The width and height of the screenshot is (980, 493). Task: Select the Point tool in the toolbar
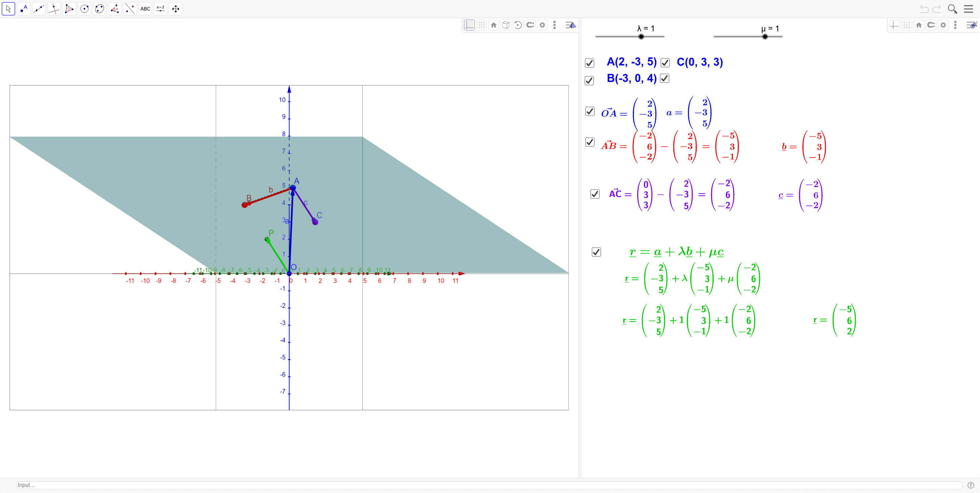[x=24, y=9]
